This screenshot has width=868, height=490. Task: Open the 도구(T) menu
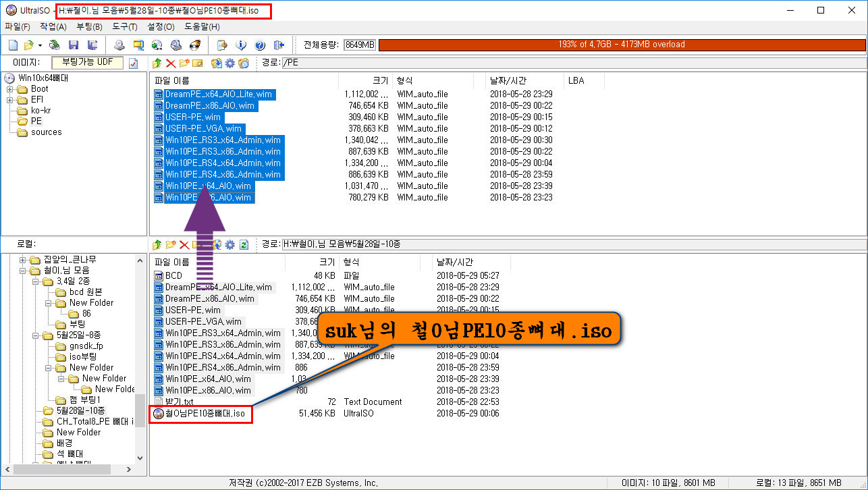click(x=125, y=27)
